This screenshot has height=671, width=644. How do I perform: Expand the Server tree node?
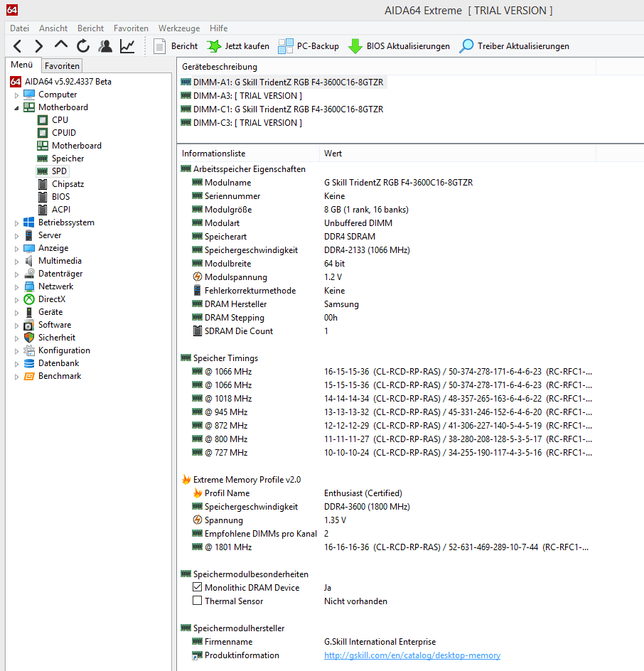(x=16, y=236)
